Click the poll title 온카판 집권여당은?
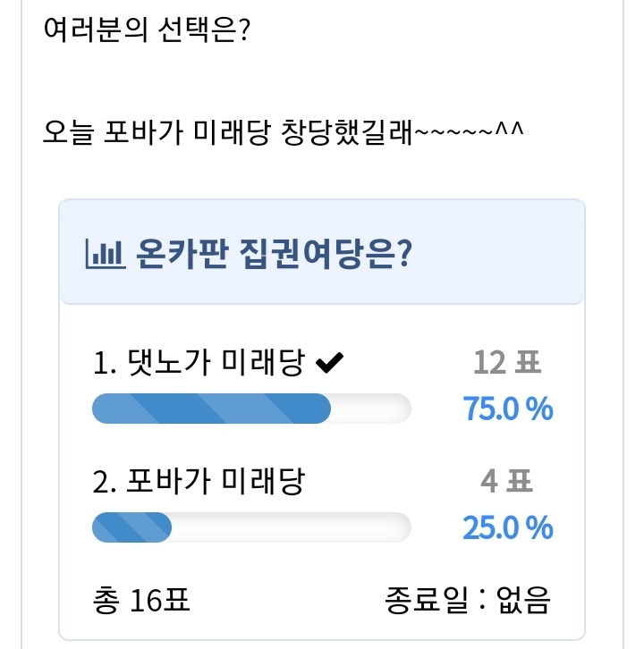Image resolution: width=644 pixels, height=649 pixels. (x=272, y=257)
